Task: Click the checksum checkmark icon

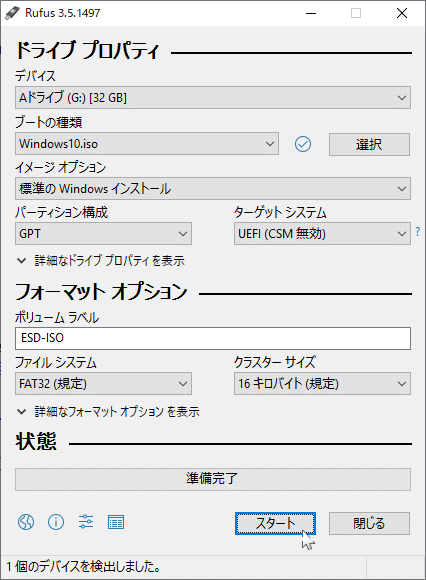Action: pos(303,144)
